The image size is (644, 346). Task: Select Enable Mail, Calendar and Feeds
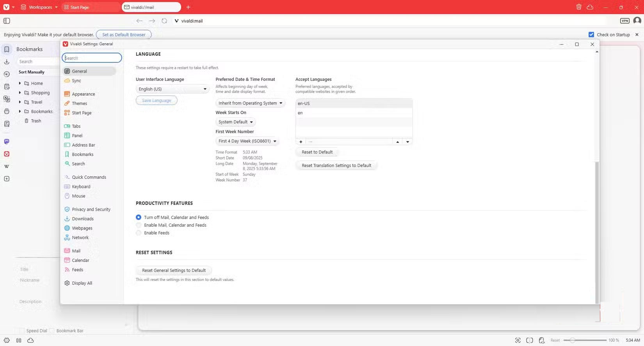(139, 225)
